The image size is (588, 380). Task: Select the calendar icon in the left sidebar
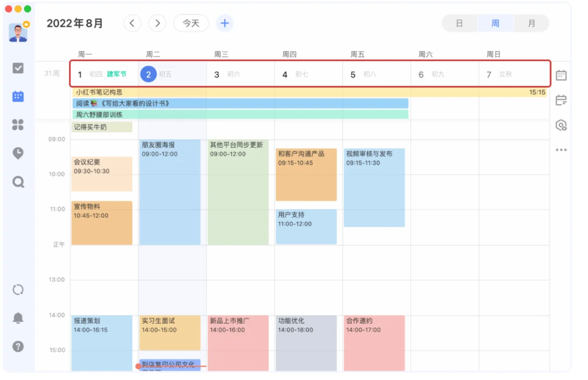pos(17,96)
